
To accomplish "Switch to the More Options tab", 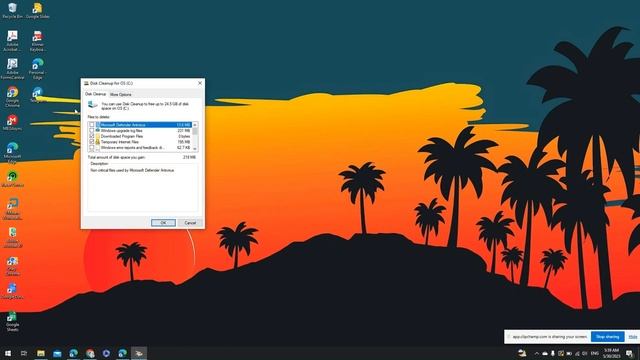I will (x=120, y=94).
